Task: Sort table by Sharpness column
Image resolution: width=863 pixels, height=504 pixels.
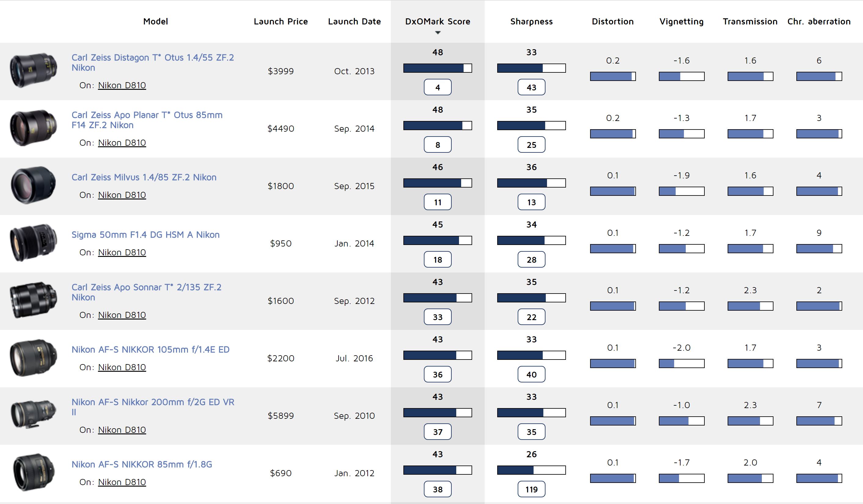Action: pyautogui.click(x=531, y=22)
